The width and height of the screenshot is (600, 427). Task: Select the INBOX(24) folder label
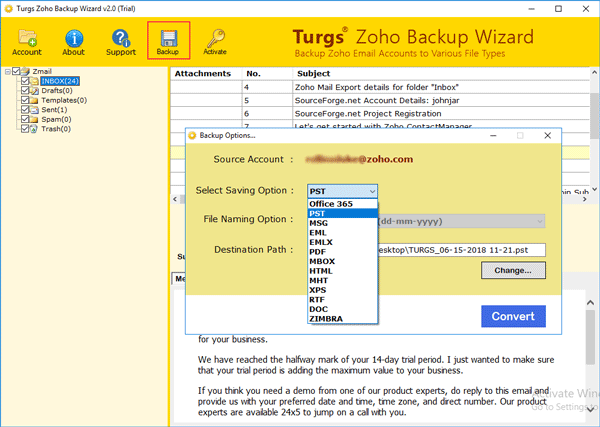(60, 81)
